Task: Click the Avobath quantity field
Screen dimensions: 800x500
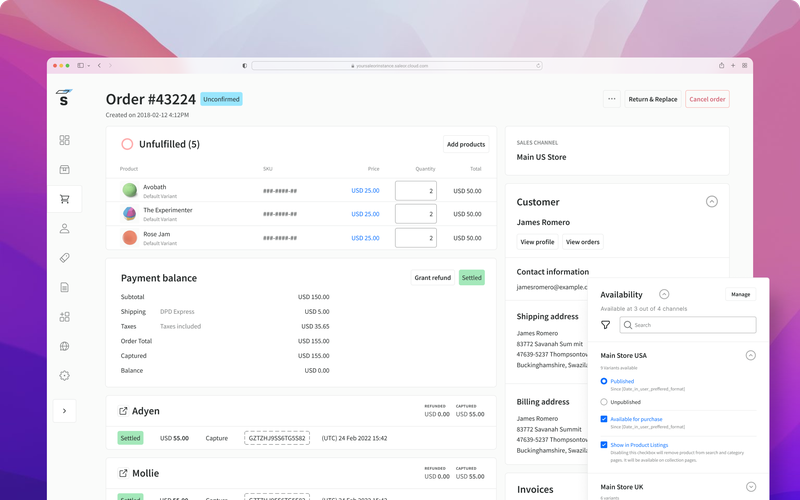Action: click(416, 191)
